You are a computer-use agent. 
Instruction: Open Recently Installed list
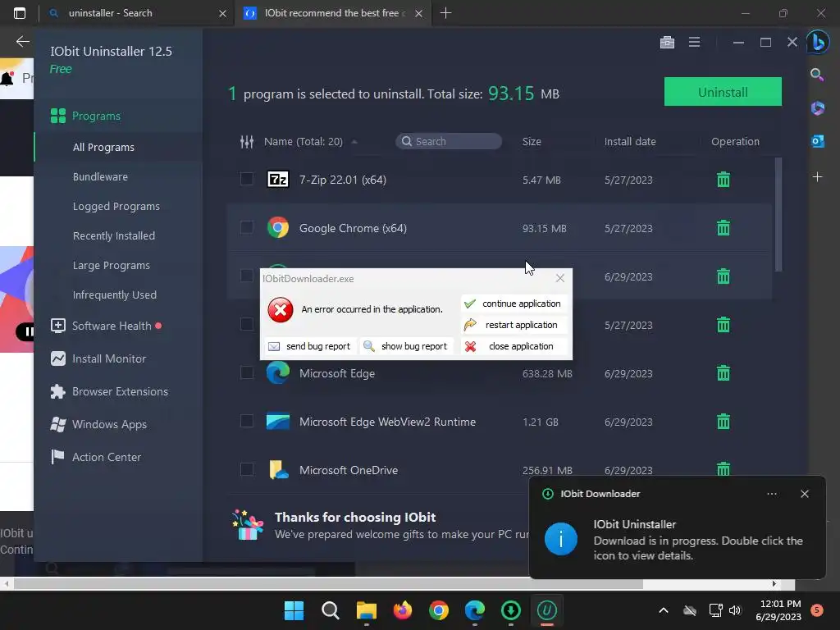[x=113, y=235]
